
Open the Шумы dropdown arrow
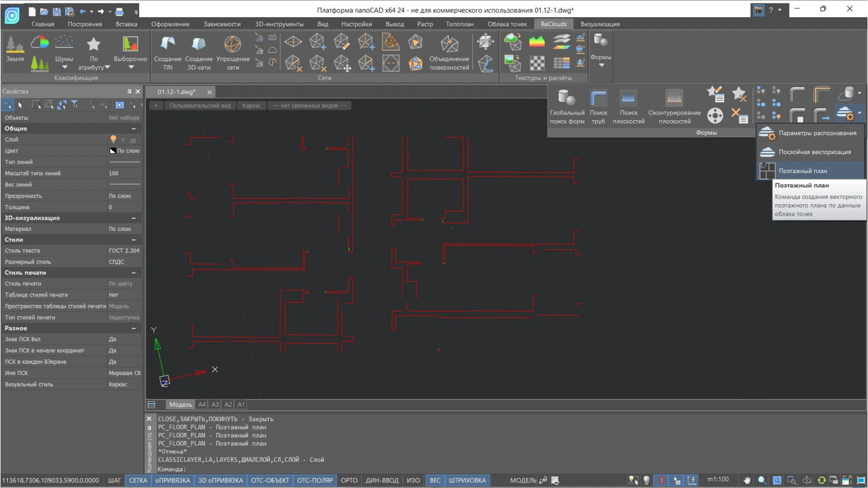65,67
